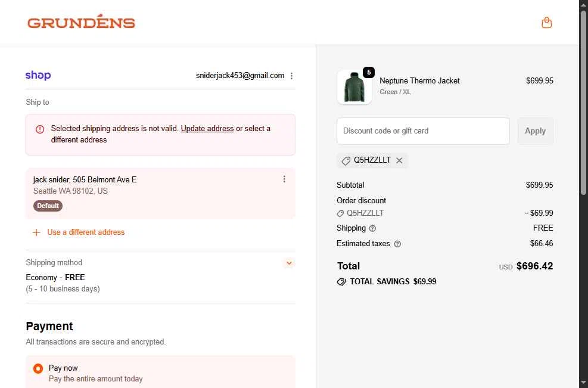
Task: Click quantity badge 5 on jacket
Action: [369, 72]
